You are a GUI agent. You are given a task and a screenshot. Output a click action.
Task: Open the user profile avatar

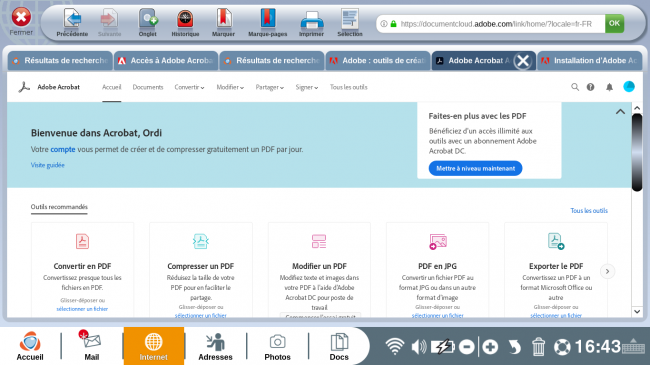[629, 86]
